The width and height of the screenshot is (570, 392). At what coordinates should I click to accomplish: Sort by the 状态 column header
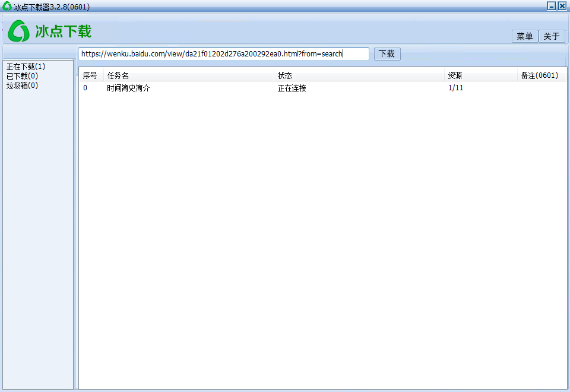(359, 75)
